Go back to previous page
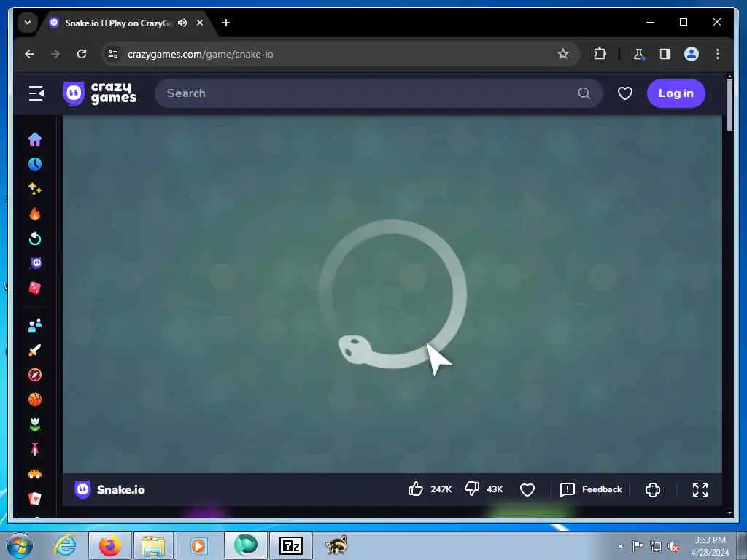747x560 pixels. [29, 54]
